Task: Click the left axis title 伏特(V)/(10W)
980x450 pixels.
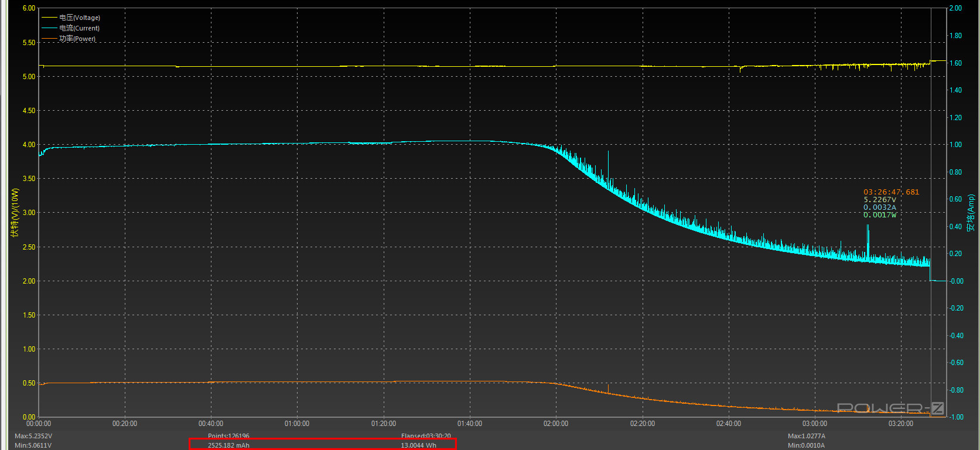Action: [15, 212]
